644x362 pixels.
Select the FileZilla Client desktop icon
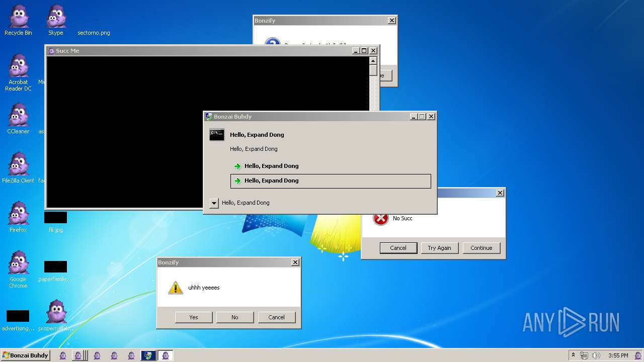click(x=18, y=168)
